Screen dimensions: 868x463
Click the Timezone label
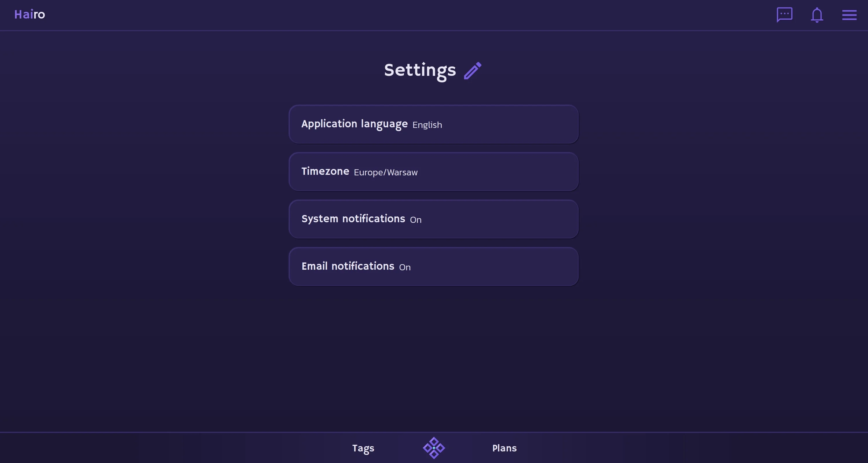coord(325,171)
